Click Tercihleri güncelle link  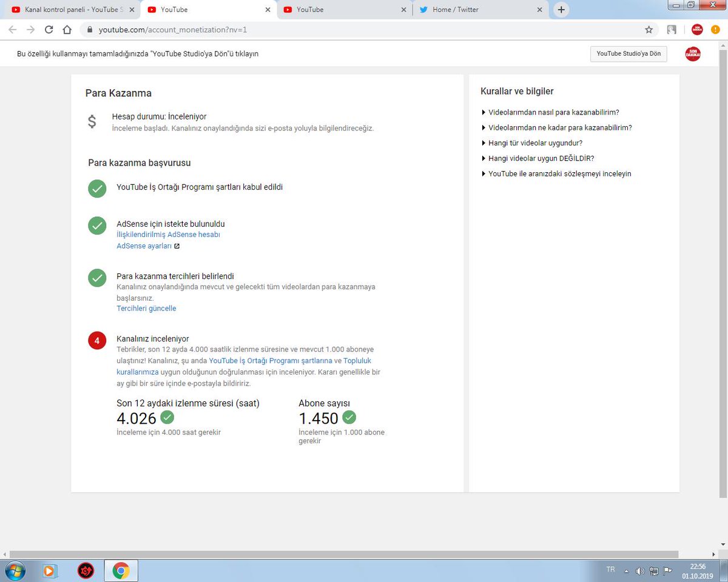click(x=146, y=309)
